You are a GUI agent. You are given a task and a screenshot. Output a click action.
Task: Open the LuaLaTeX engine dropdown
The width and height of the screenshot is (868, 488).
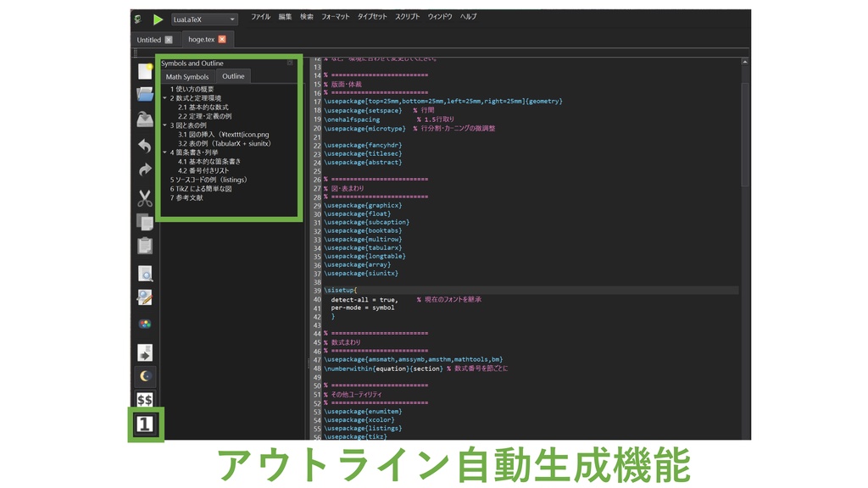tap(203, 19)
